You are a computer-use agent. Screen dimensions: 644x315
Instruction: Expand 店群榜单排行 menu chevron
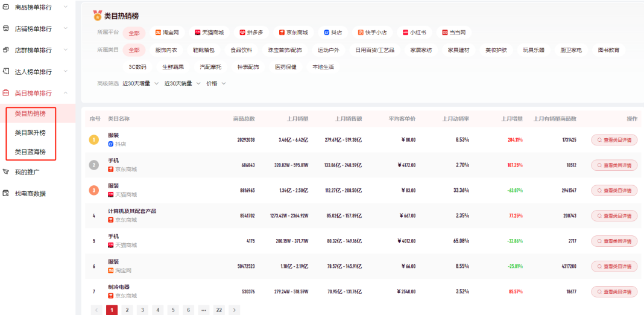[66, 50]
